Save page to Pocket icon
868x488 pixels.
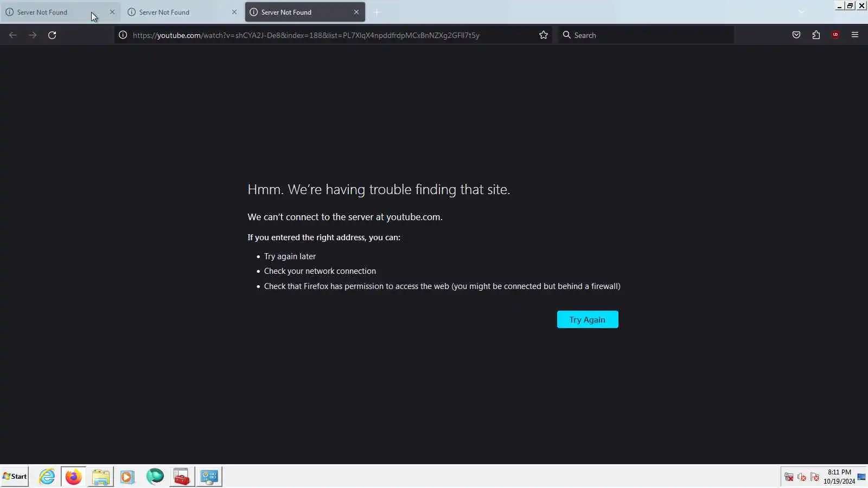(796, 35)
